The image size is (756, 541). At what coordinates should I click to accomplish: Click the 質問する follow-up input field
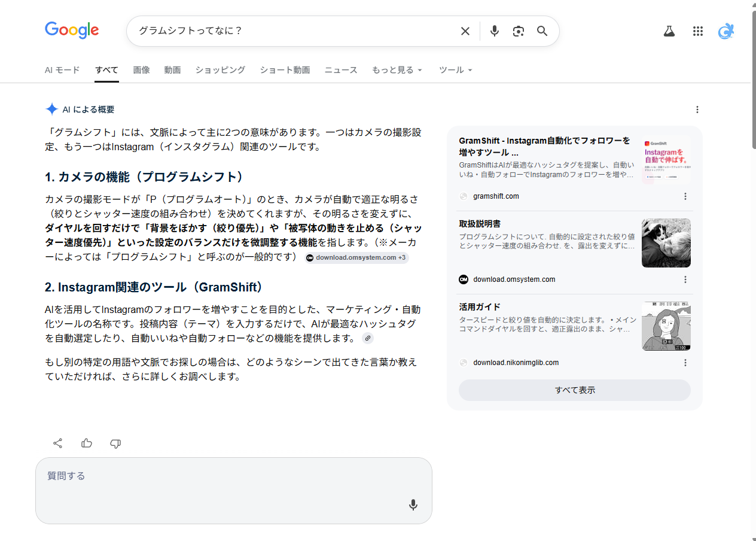[234, 491]
